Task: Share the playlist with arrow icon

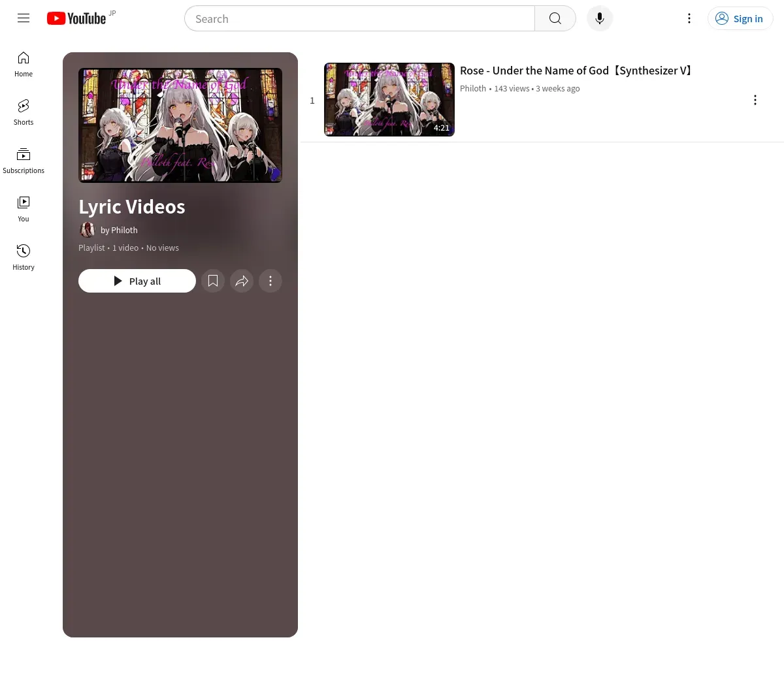Action: (x=242, y=281)
